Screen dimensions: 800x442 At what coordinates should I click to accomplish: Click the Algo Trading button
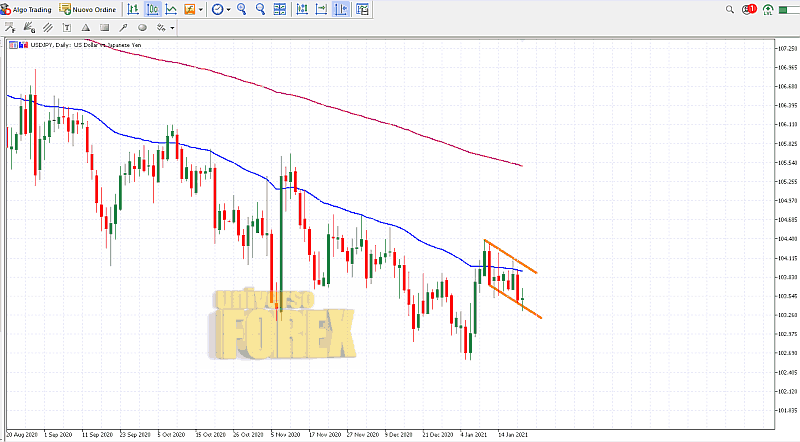[x=27, y=9]
